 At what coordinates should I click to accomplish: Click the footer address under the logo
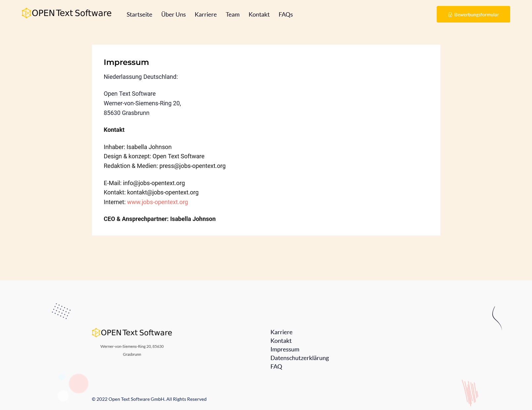click(132, 350)
